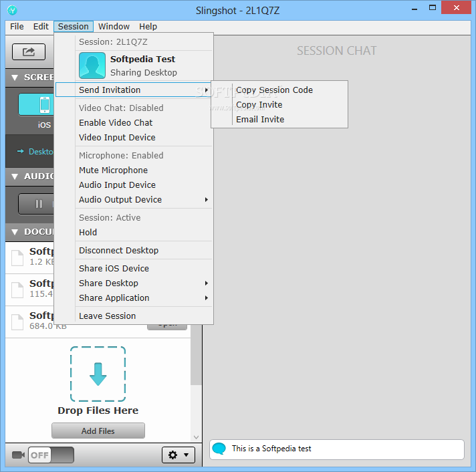Click the documents panel scrollbar thumb
This screenshot has width=476, height=472.
(x=196, y=354)
